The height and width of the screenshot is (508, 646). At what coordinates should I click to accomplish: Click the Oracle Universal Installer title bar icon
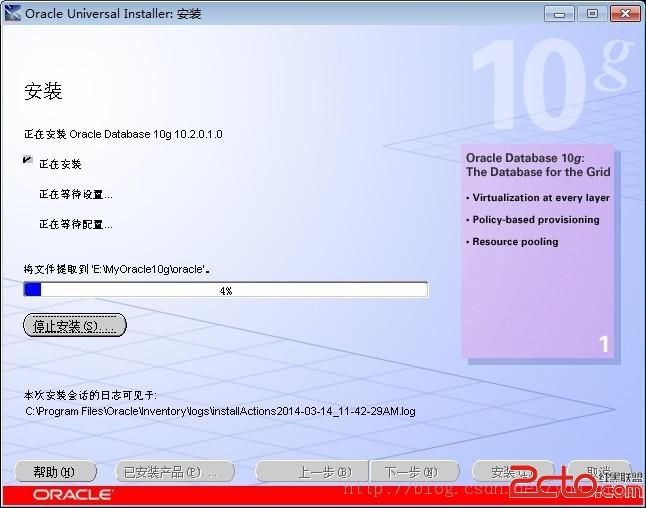click(12, 13)
